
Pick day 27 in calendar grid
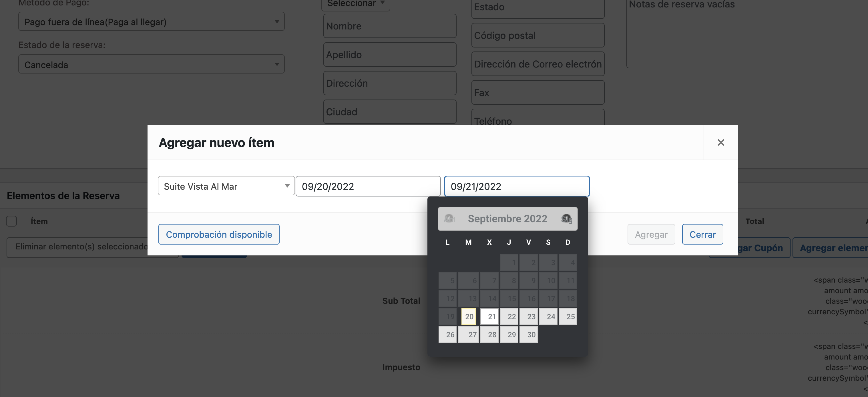coord(468,335)
